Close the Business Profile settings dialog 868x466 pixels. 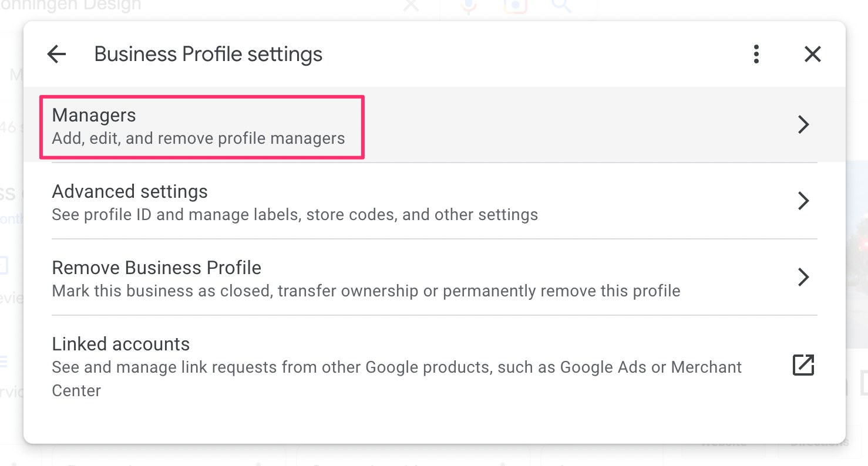click(x=812, y=55)
